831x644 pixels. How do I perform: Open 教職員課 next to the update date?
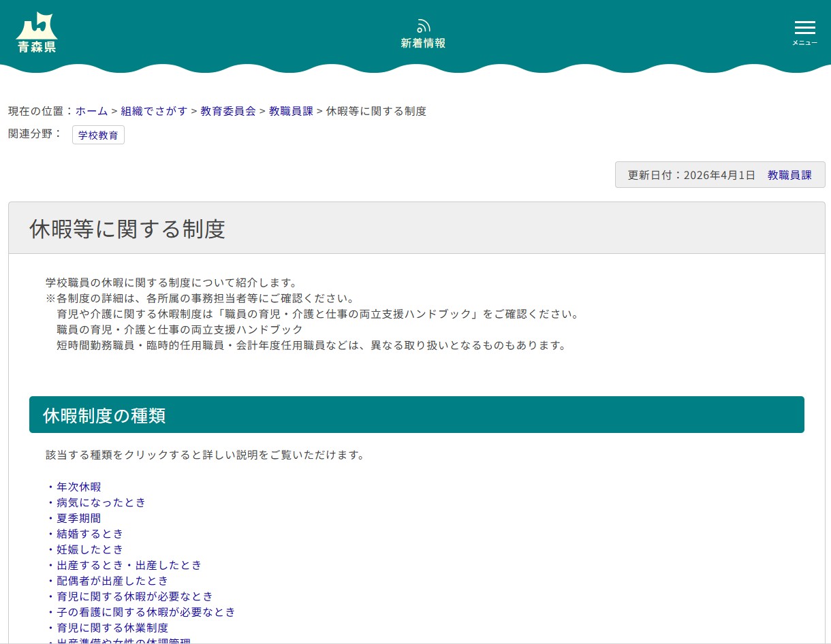789,175
